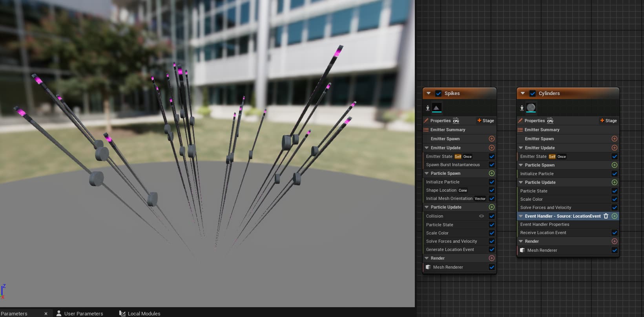Collapse the Cylinders emitter node
The height and width of the screenshot is (317, 644).
tap(522, 93)
